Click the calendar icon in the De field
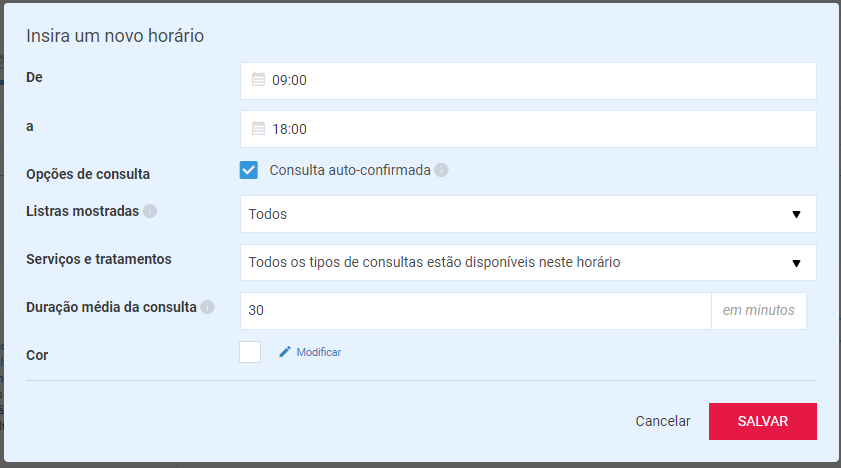The width and height of the screenshot is (841, 468). pyautogui.click(x=258, y=79)
